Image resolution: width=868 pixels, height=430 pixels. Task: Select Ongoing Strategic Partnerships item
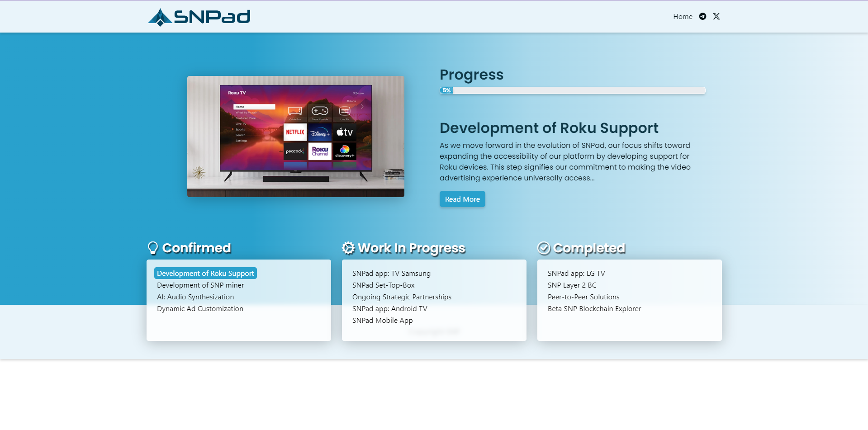coord(402,297)
